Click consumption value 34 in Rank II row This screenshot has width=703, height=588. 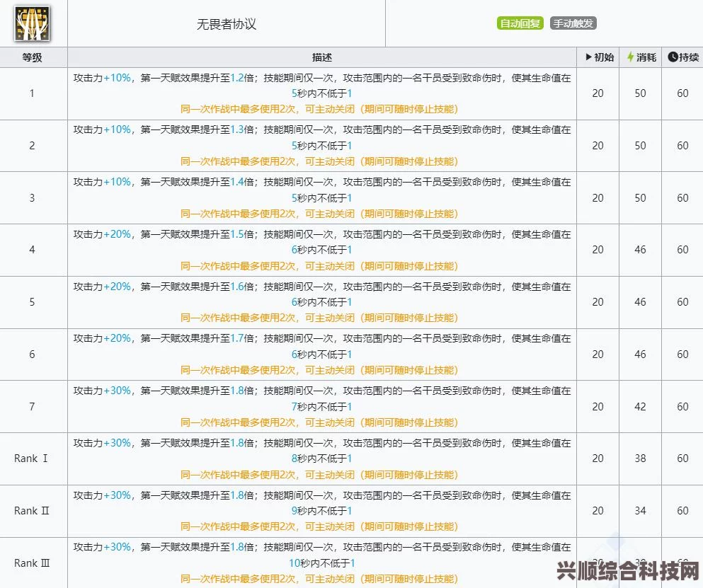[640, 510]
